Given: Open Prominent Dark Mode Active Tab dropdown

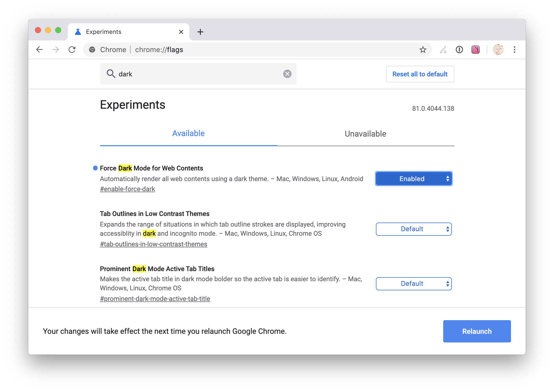Looking at the screenshot, I should coord(414,284).
